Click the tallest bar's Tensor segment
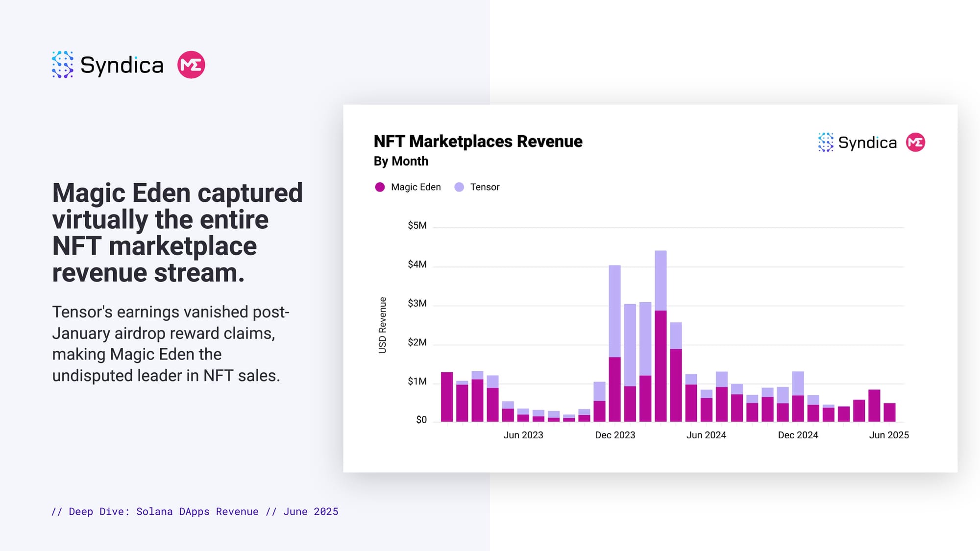 661,280
